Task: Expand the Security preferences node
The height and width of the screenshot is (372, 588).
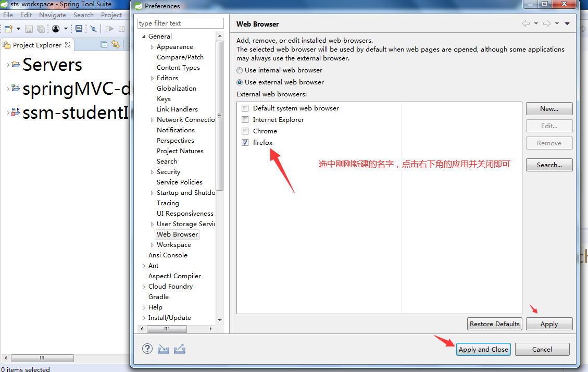Action: 152,172
